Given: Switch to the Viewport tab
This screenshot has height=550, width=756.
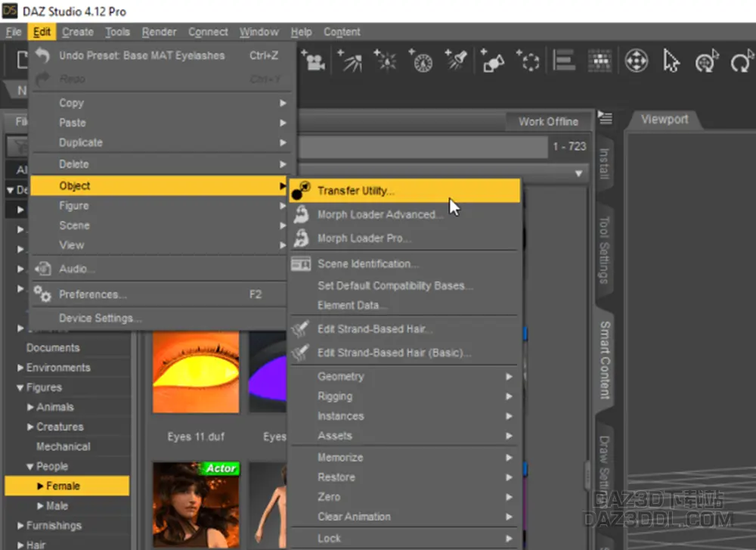Looking at the screenshot, I should pos(665,120).
